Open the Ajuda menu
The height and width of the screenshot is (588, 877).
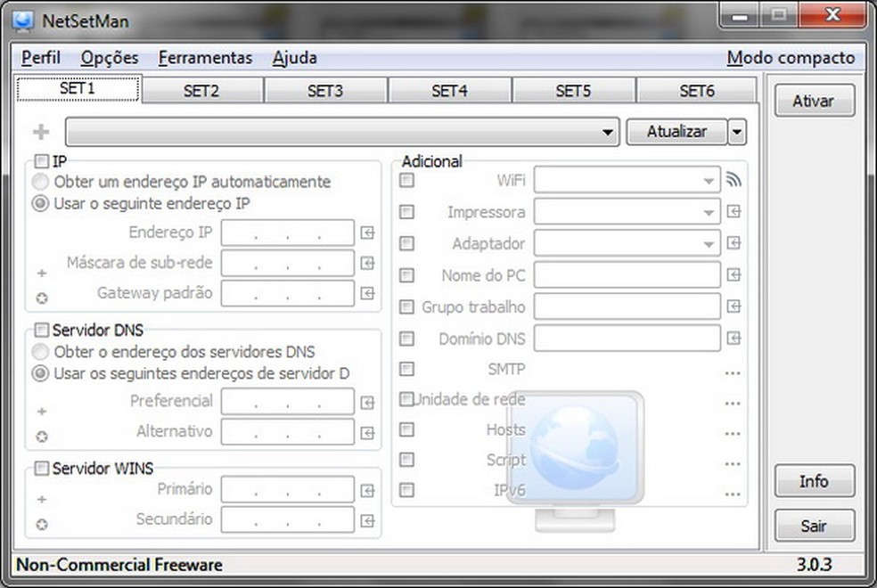[295, 58]
